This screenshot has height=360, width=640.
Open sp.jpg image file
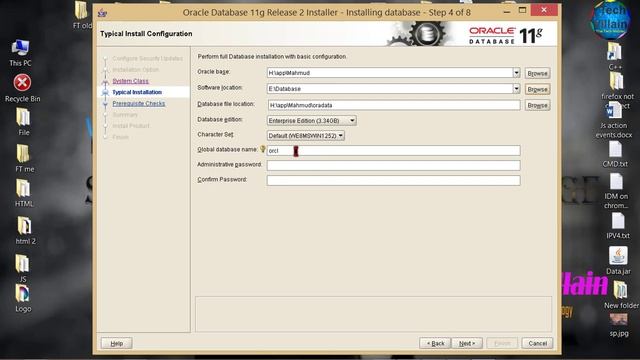tap(619, 325)
